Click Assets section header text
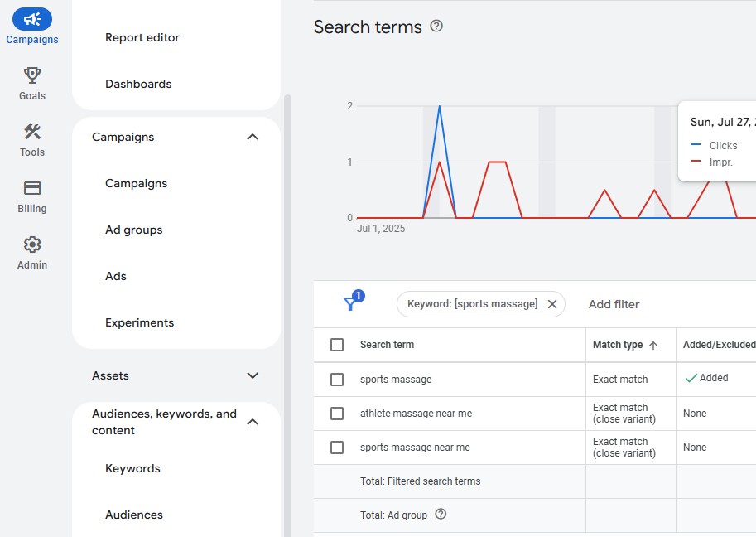This screenshot has height=537, width=756. 110,375
